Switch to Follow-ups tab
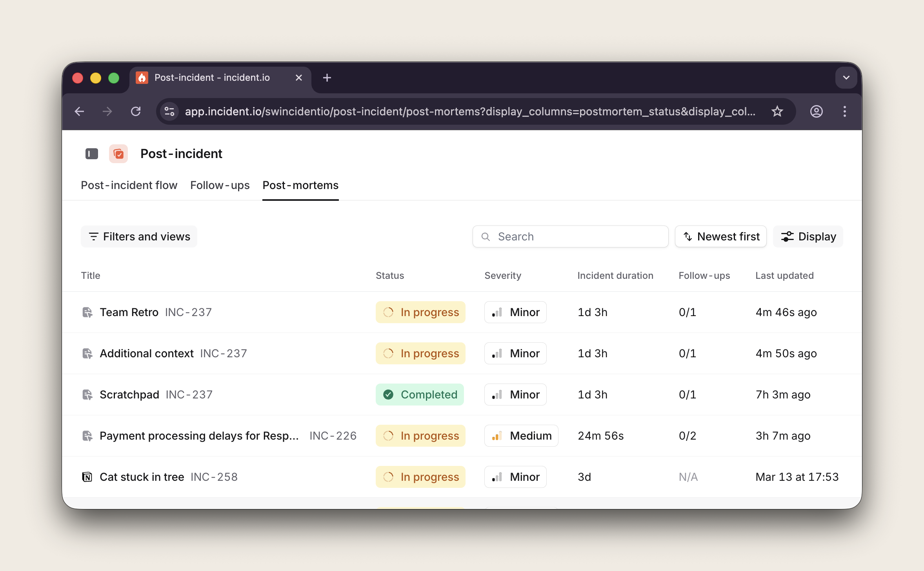Image resolution: width=924 pixels, height=571 pixels. click(x=220, y=185)
